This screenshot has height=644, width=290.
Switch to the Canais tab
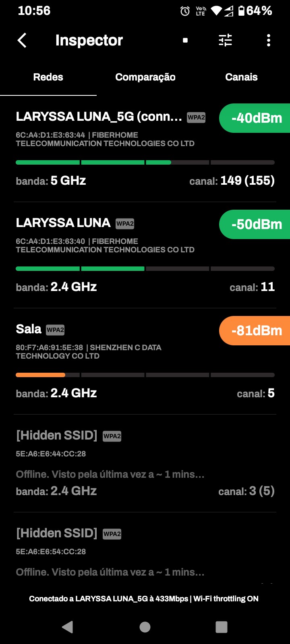coord(241,77)
